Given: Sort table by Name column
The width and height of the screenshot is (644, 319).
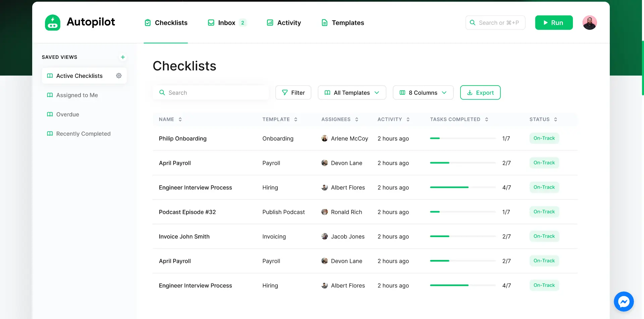Looking at the screenshot, I should coord(180,120).
